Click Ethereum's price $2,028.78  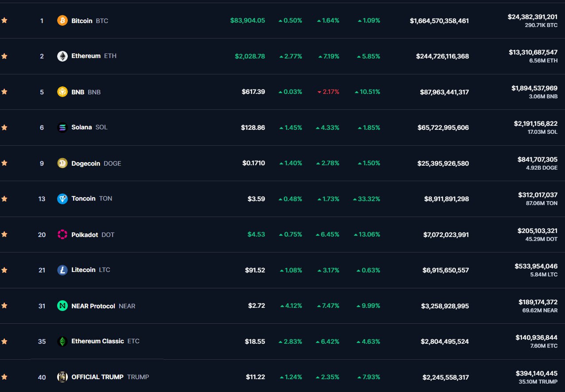250,56
